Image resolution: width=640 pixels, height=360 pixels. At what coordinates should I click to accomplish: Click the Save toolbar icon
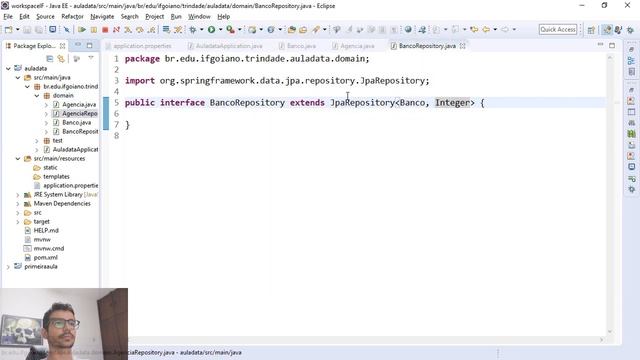coord(27,29)
